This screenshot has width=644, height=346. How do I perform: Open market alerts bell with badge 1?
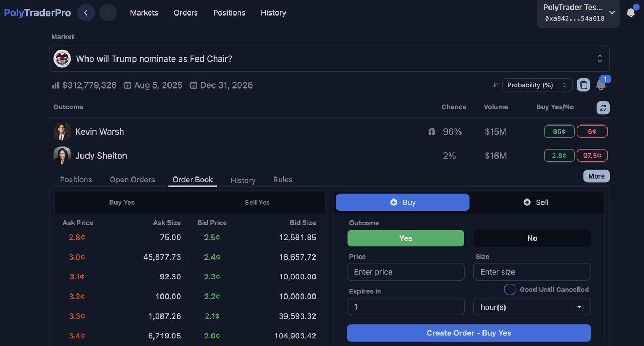tap(601, 85)
